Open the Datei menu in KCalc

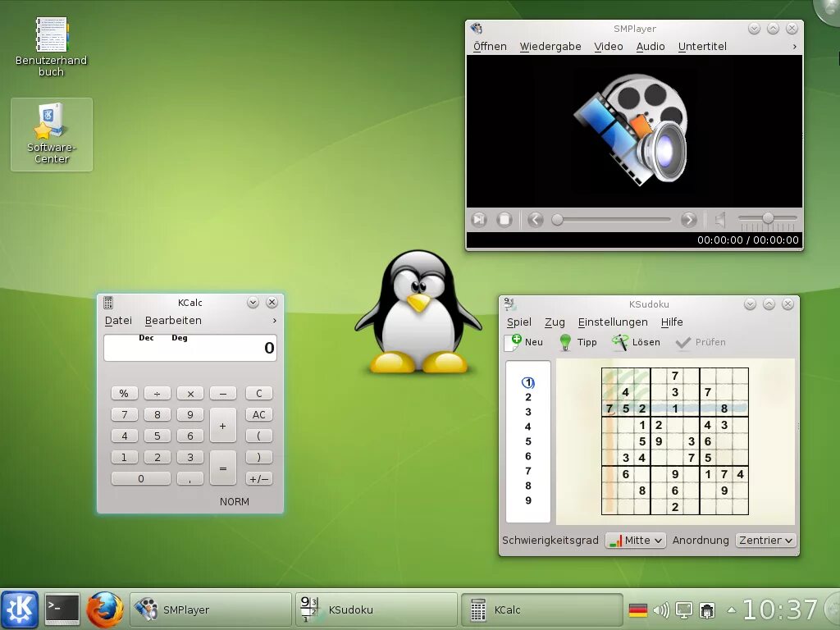point(118,321)
